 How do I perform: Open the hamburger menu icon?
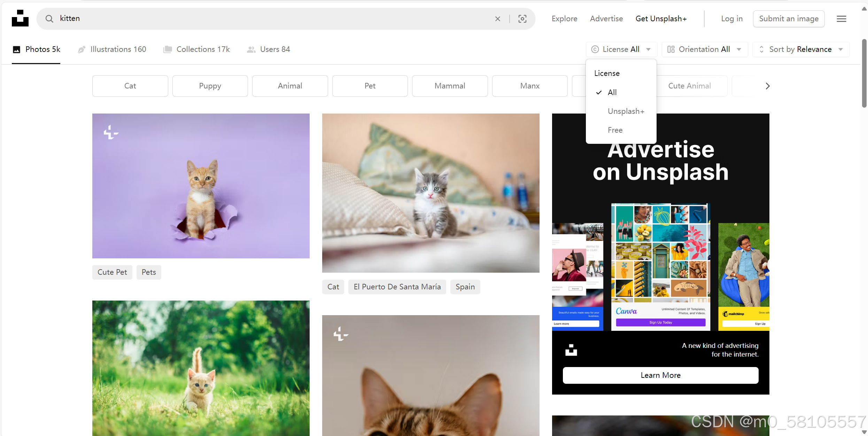pos(842,19)
